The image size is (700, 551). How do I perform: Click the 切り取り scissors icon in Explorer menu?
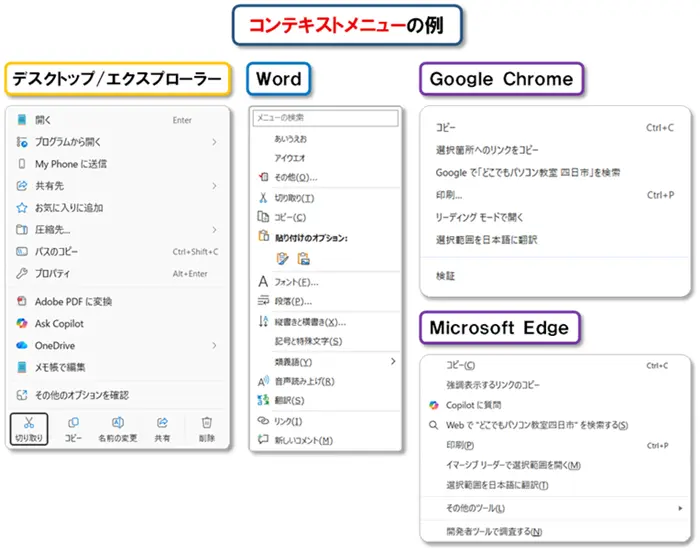point(29,424)
